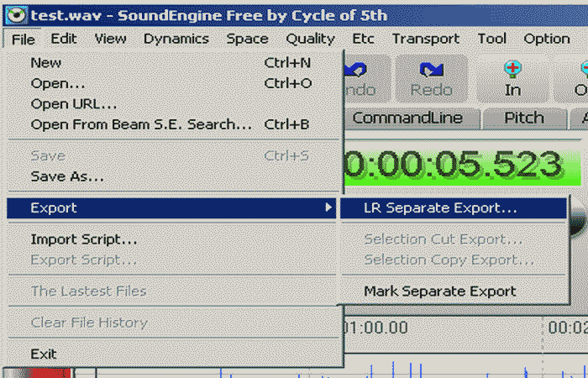Click Open From Beam S.E. Search
The height and width of the screenshot is (378, 588).
(x=141, y=124)
